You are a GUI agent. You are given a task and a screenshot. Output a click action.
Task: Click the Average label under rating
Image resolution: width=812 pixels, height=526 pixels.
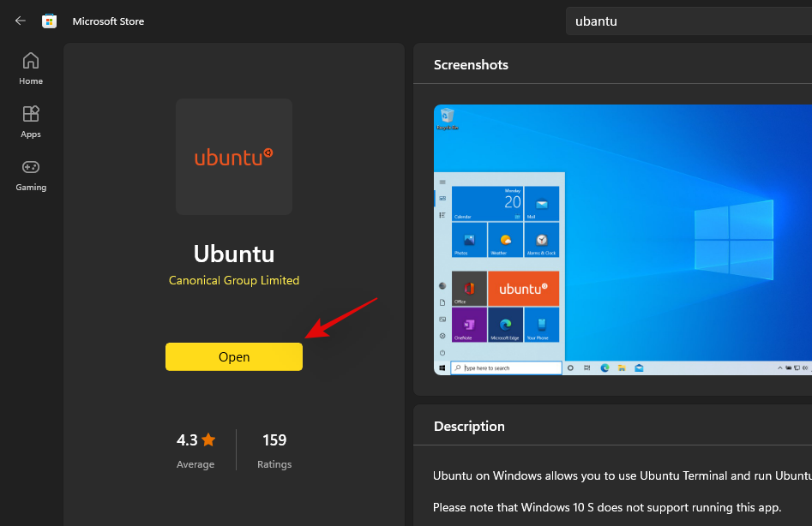point(195,464)
